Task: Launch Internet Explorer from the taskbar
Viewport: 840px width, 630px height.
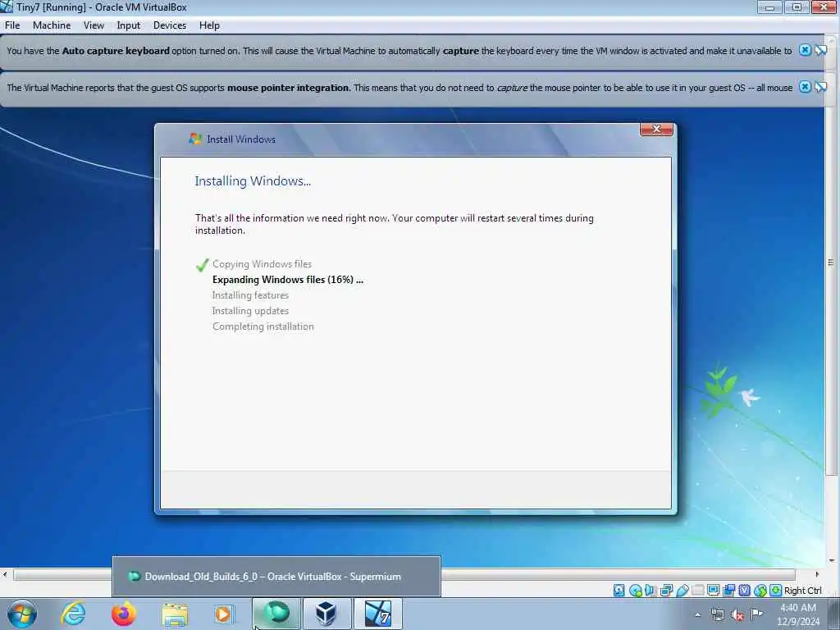Action: [x=73, y=614]
